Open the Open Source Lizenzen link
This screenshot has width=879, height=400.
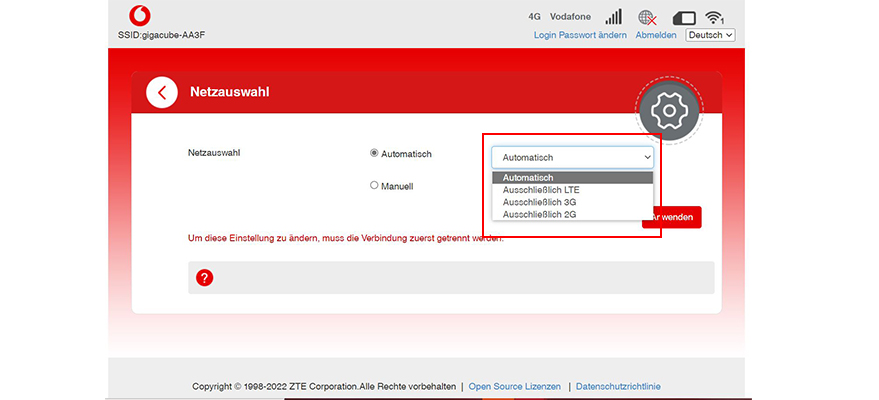pyautogui.click(x=514, y=386)
